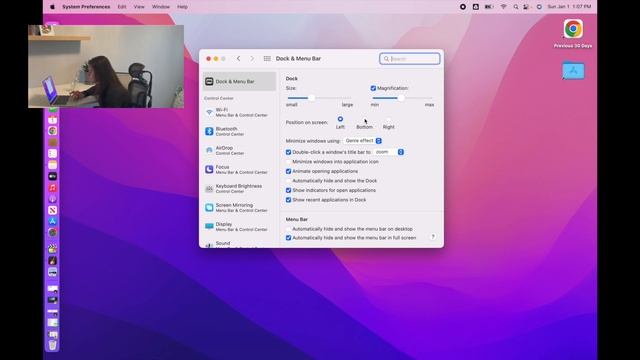Screen dimensions: 640x360
Task: Toggle Show recent applications in Dock
Action: coord(289,200)
